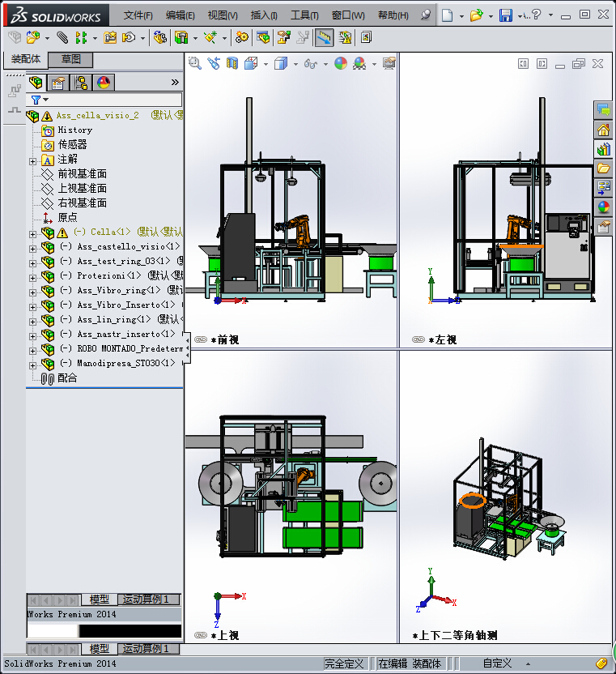Click Hide/Show Items glasses icon

pyautogui.click(x=311, y=64)
